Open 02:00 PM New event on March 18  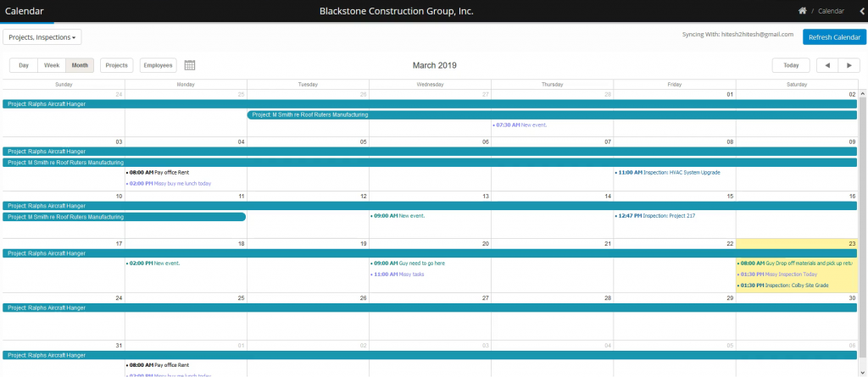pos(153,263)
